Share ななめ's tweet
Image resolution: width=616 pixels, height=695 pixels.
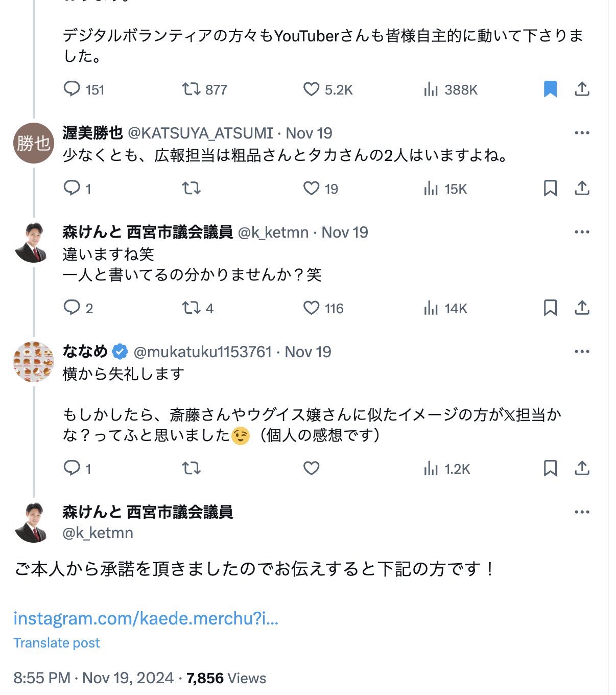coord(582,468)
